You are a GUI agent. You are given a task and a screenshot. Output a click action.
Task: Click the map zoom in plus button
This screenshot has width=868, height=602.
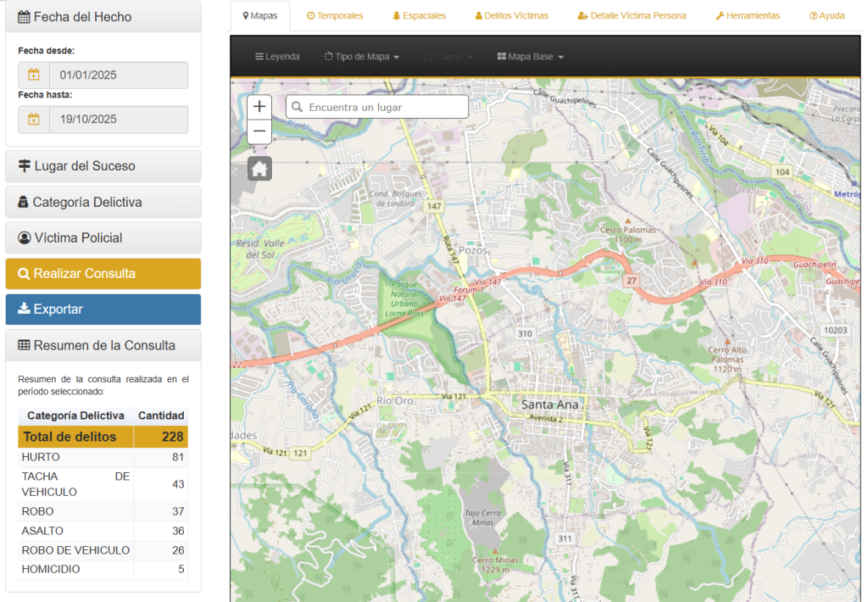pyautogui.click(x=259, y=107)
